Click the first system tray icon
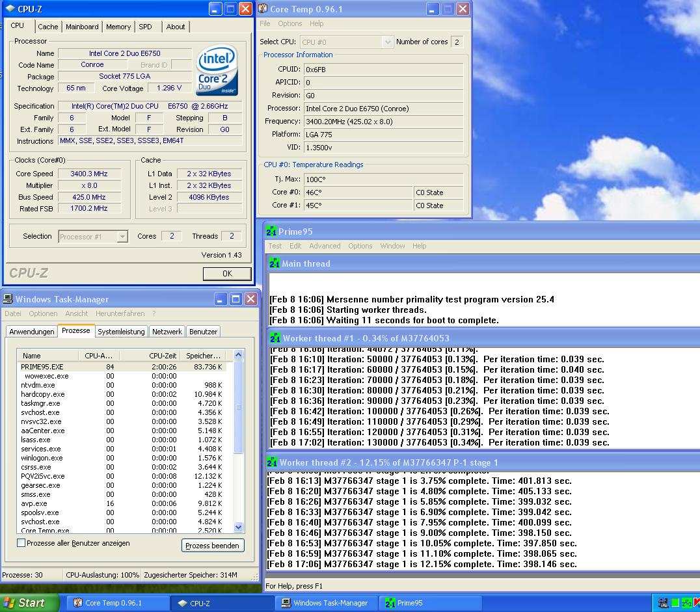 point(663,603)
